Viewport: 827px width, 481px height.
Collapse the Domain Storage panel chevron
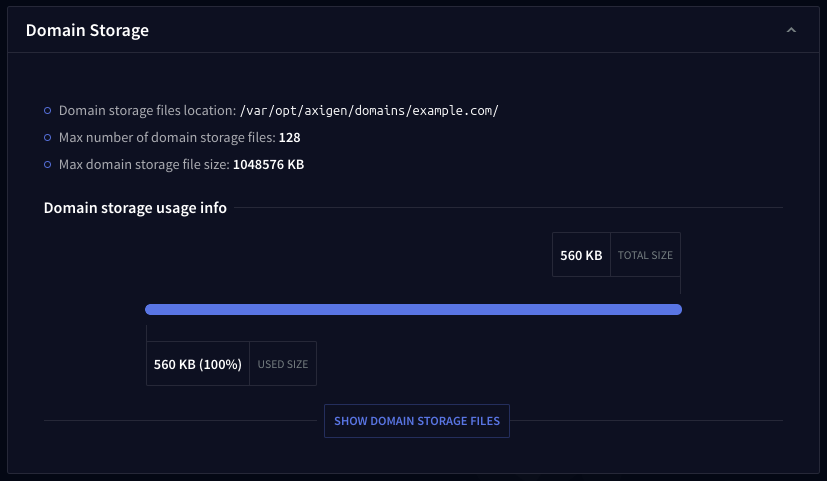(x=791, y=31)
